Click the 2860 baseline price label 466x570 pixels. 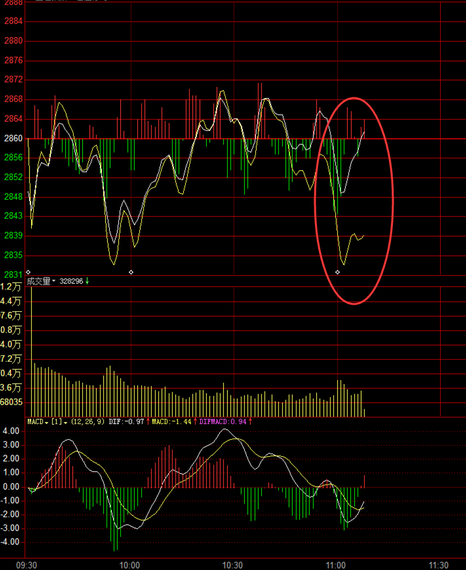click(13, 139)
